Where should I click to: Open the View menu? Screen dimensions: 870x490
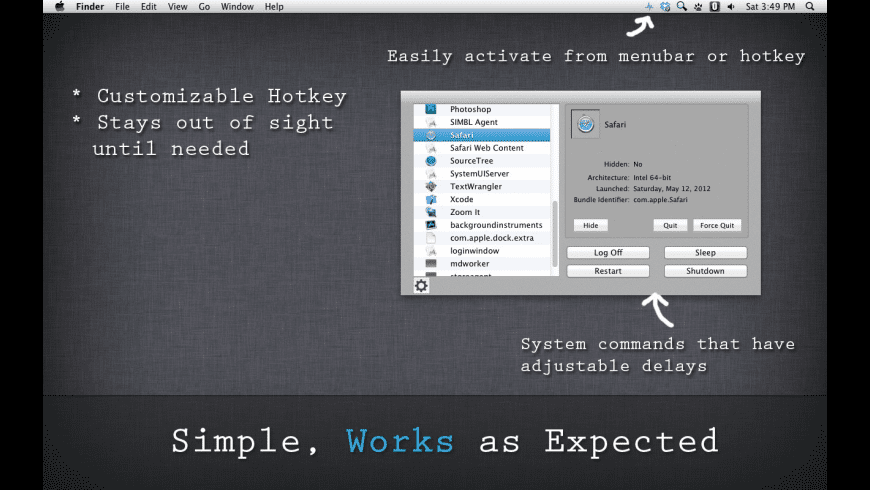[178, 7]
